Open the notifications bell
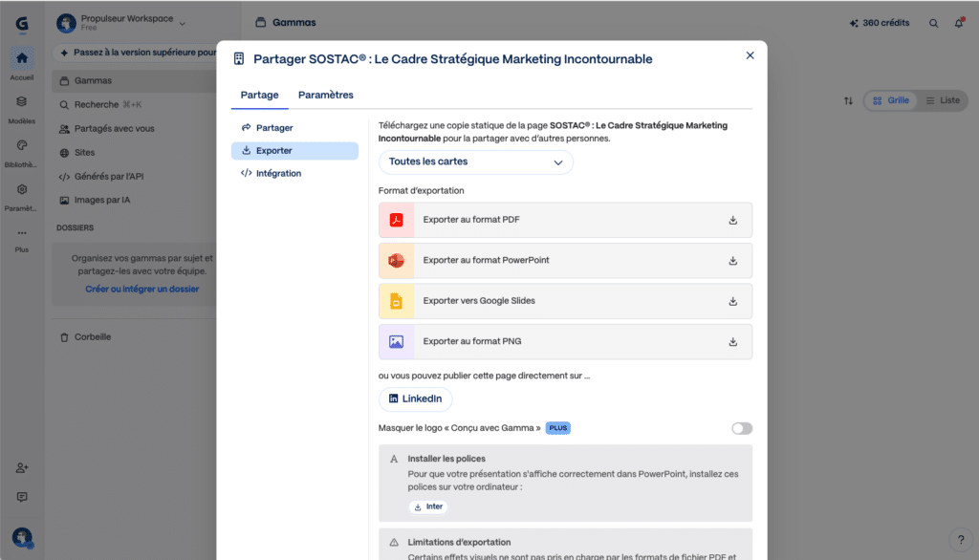Image resolution: width=979 pixels, height=560 pixels. coord(959,23)
